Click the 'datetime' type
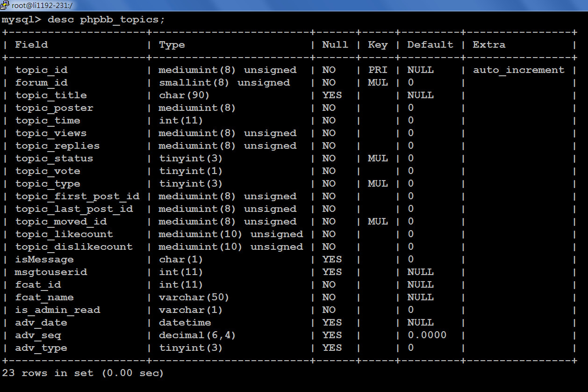 point(185,322)
